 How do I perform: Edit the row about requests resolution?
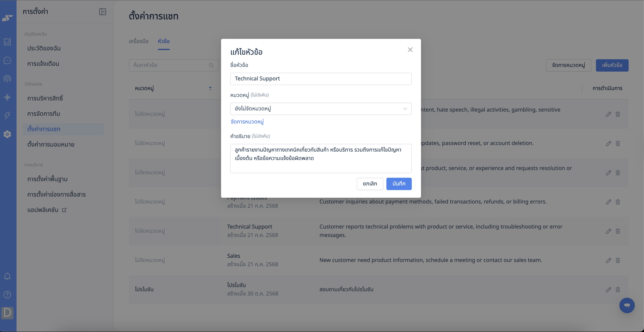608,173
